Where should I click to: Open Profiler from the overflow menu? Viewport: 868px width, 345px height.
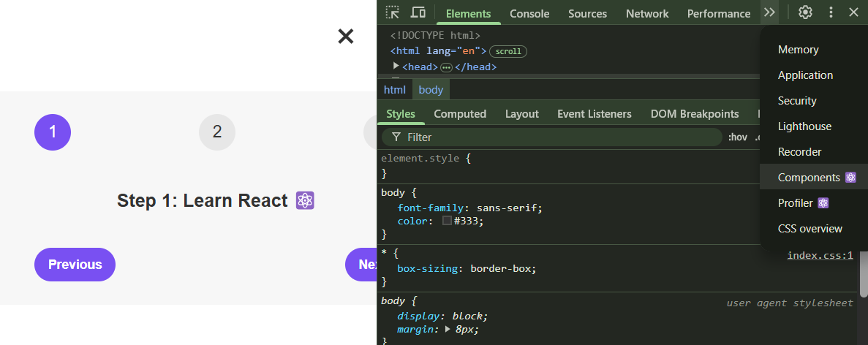pyautogui.click(x=796, y=203)
